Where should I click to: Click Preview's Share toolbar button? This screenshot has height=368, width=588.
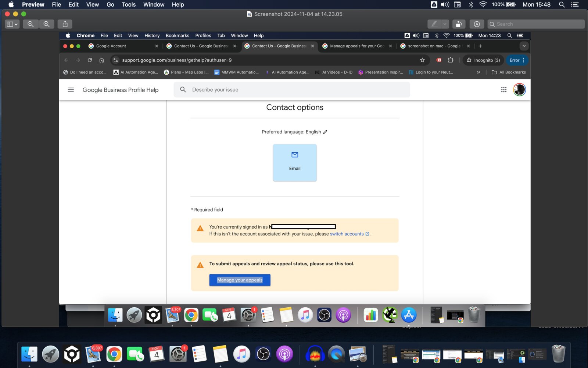click(x=65, y=24)
